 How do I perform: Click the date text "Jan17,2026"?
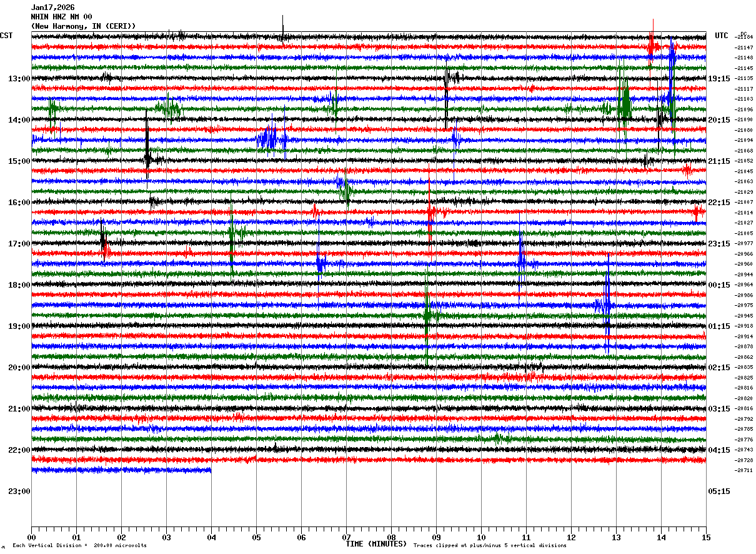coord(52,8)
